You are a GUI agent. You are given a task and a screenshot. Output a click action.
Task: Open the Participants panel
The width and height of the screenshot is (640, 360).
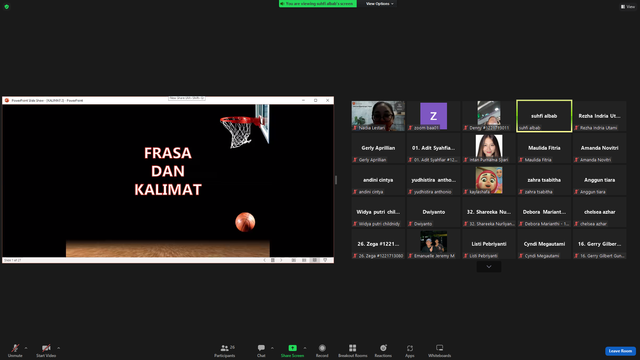point(225,350)
